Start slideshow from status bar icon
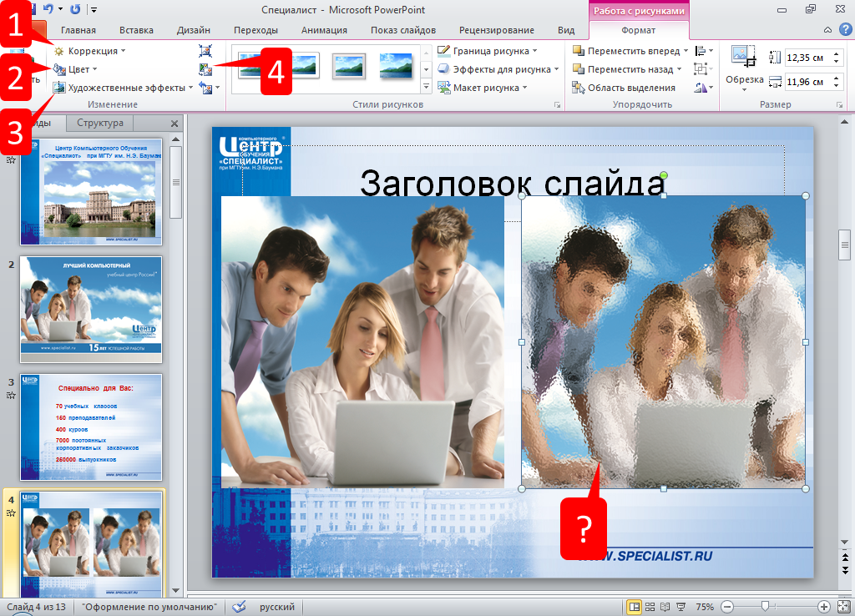 pos(680,607)
